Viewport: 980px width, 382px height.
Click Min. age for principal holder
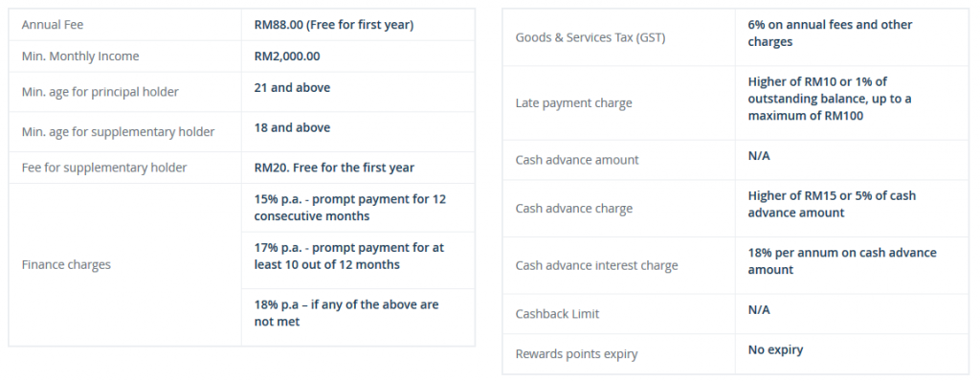click(100, 92)
